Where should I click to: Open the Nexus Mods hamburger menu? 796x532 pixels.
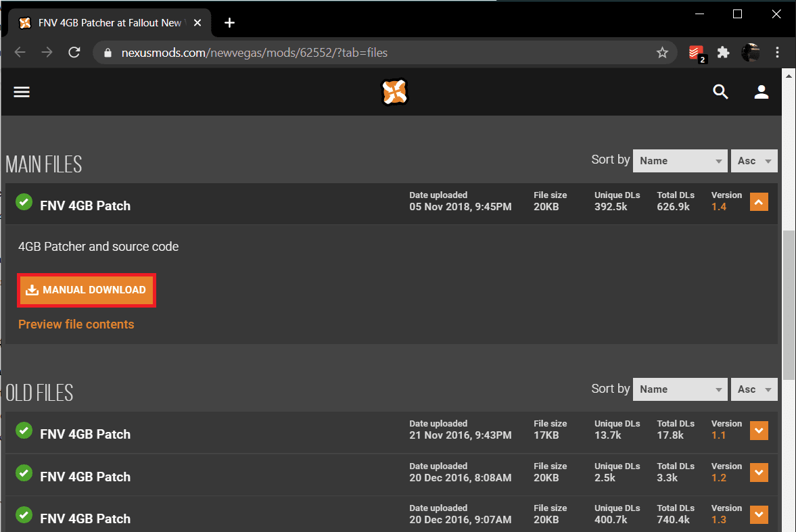[x=22, y=92]
